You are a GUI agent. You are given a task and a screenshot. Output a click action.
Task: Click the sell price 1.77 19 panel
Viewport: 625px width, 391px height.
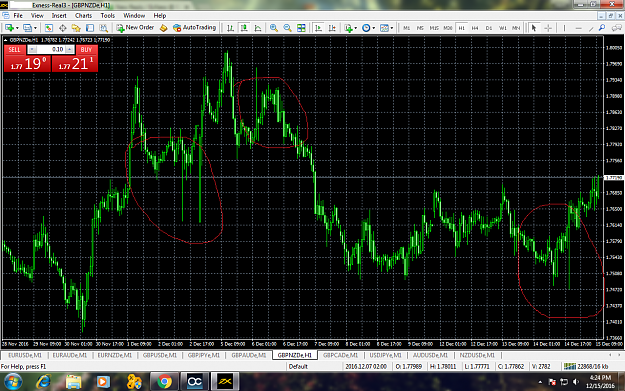tap(28, 64)
